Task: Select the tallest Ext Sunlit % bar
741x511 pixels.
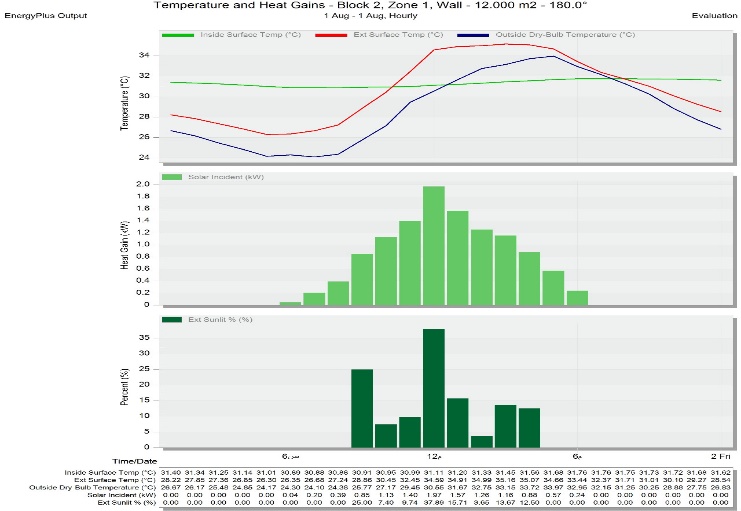Action: tap(433, 388)
